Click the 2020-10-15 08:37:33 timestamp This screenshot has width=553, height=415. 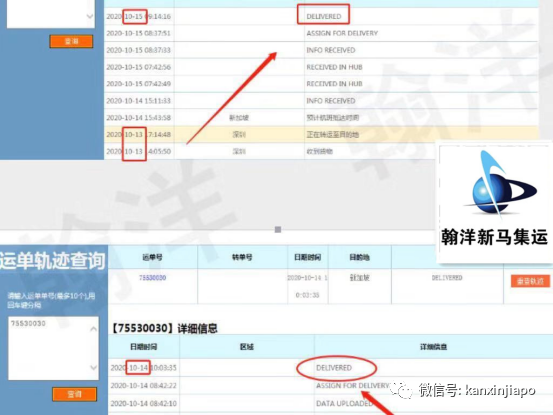[139, 50]
